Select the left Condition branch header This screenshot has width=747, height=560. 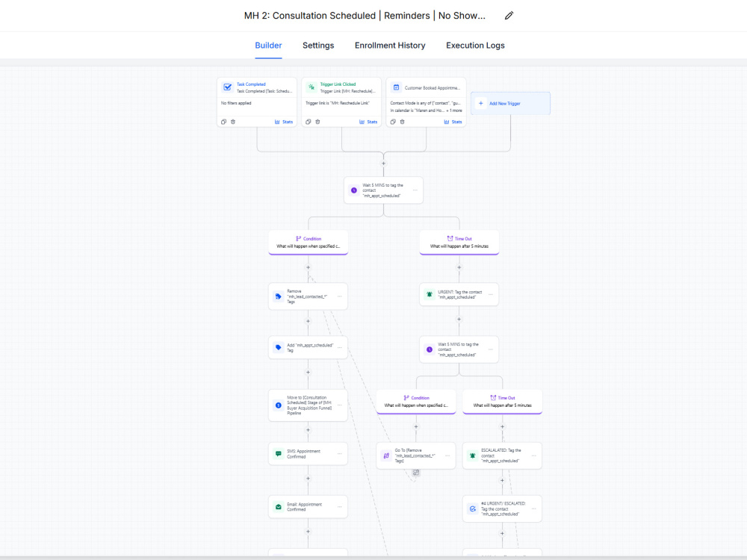click(x=309, y=243)
